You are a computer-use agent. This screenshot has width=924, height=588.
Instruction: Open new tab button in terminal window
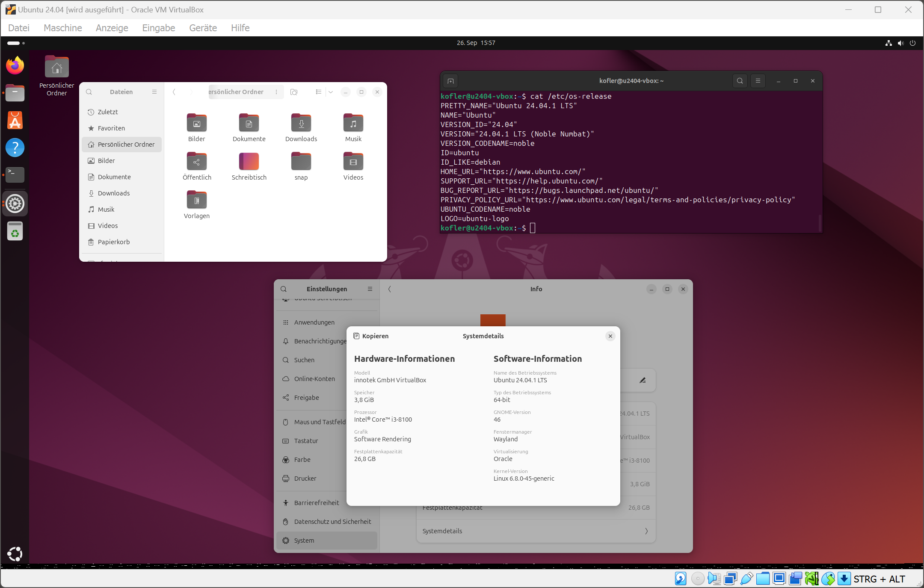click(450, 81)
